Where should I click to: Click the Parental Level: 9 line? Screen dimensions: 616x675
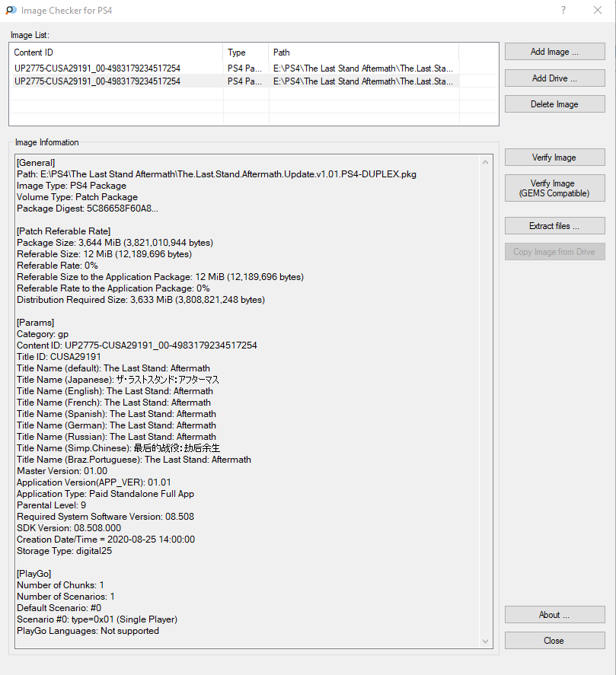point(51,505)
